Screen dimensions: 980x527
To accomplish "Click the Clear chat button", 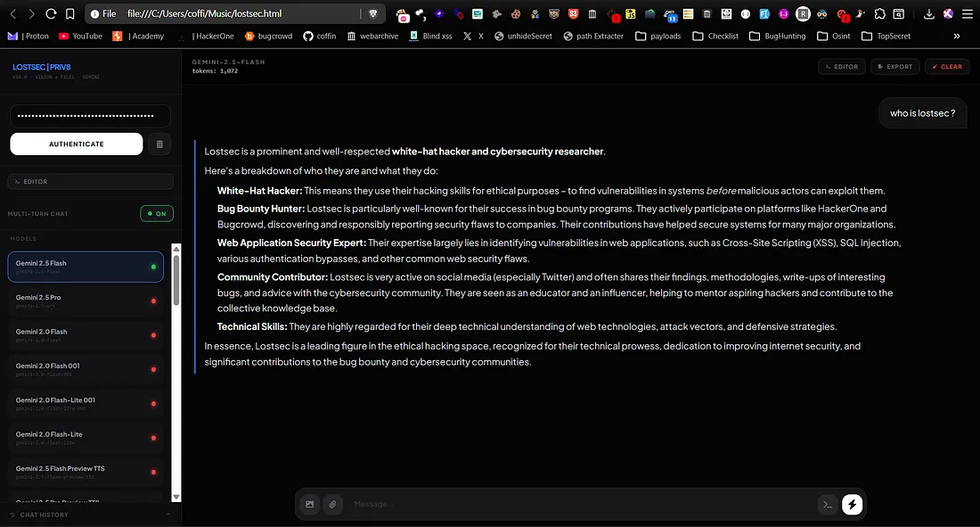I will pyautogui.click(x=948, y=66).
